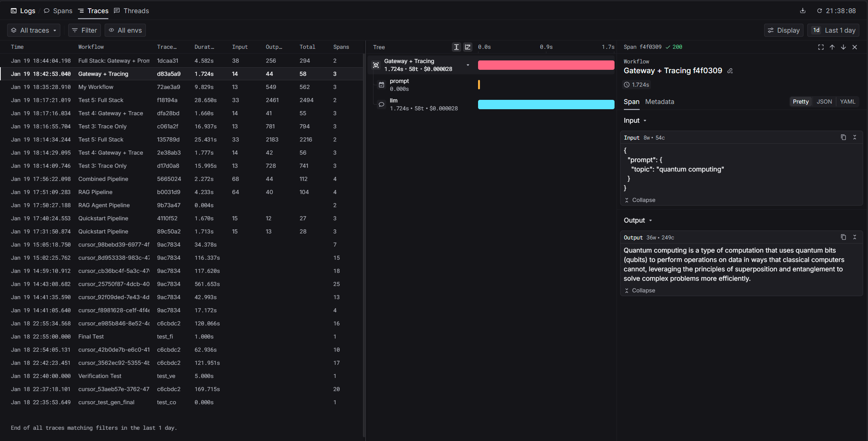Go to next span with down arrow

pyautogui.click(x=843, y=47)
